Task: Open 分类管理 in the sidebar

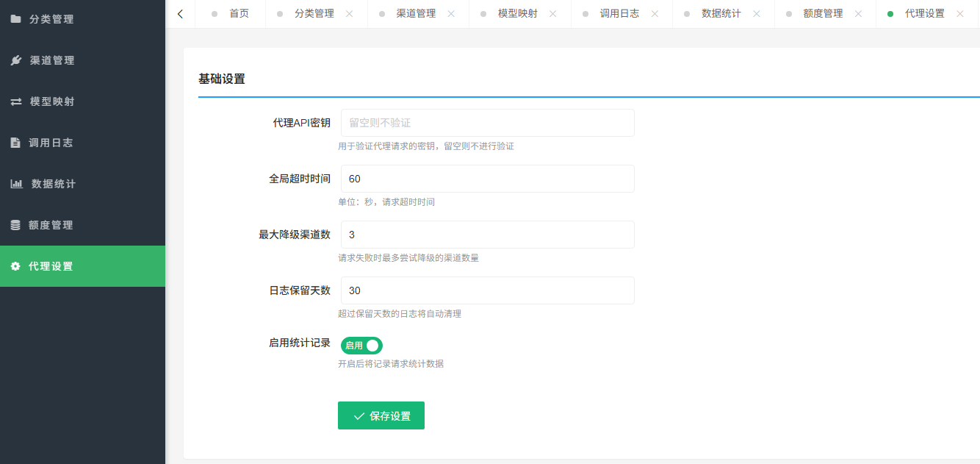Action: point(82,19)
